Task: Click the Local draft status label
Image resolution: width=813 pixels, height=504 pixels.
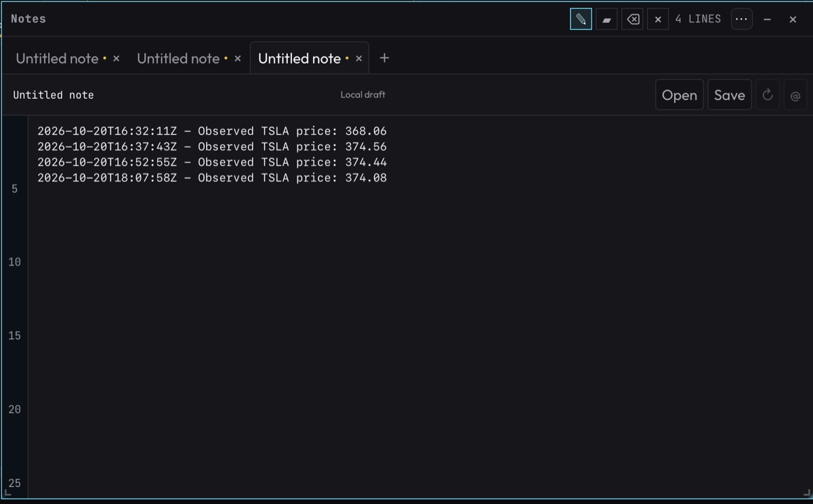Action: click(x=362, y=95)
